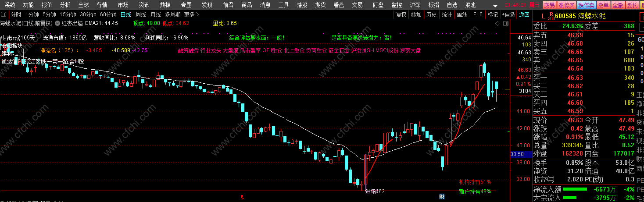This screenshot has height=202, width=644.
Task: Open the 报价 menu
Action: 47,5
